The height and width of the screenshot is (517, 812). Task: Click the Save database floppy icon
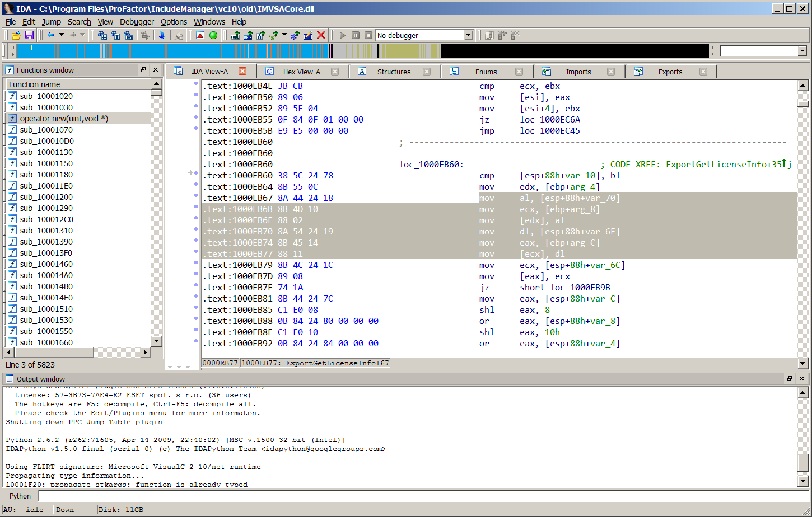[29, 35]
